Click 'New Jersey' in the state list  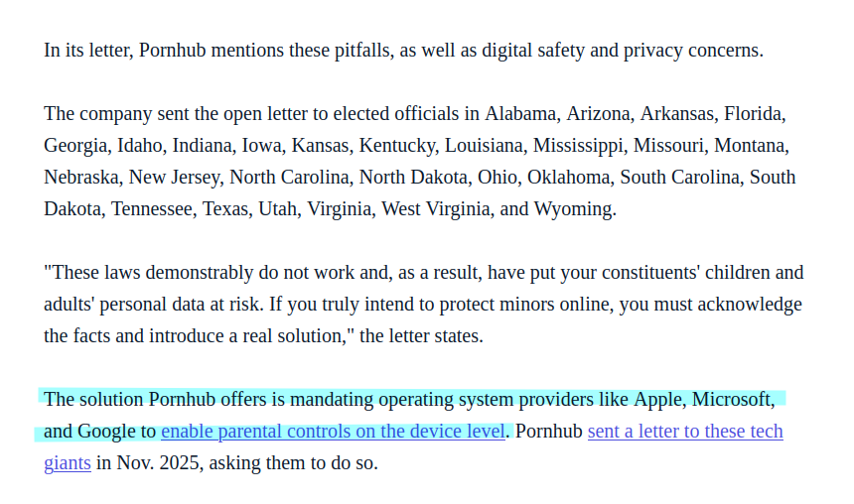click(174, 178)
